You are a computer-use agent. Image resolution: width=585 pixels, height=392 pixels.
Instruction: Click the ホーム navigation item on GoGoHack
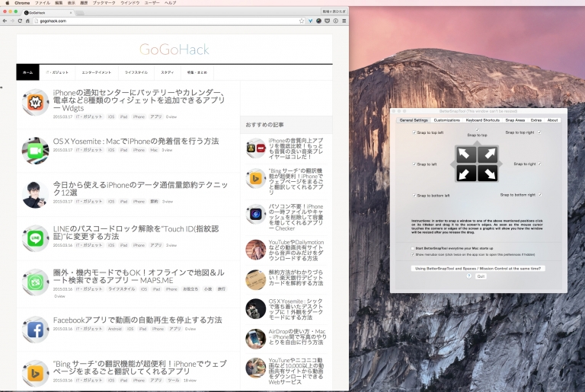click(27, 72)
